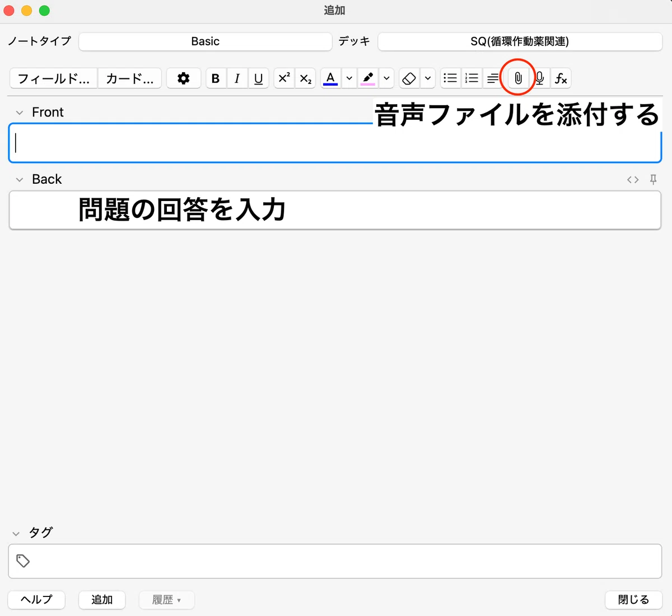Open the highlight color dropdown arrow

pos(386,78)
